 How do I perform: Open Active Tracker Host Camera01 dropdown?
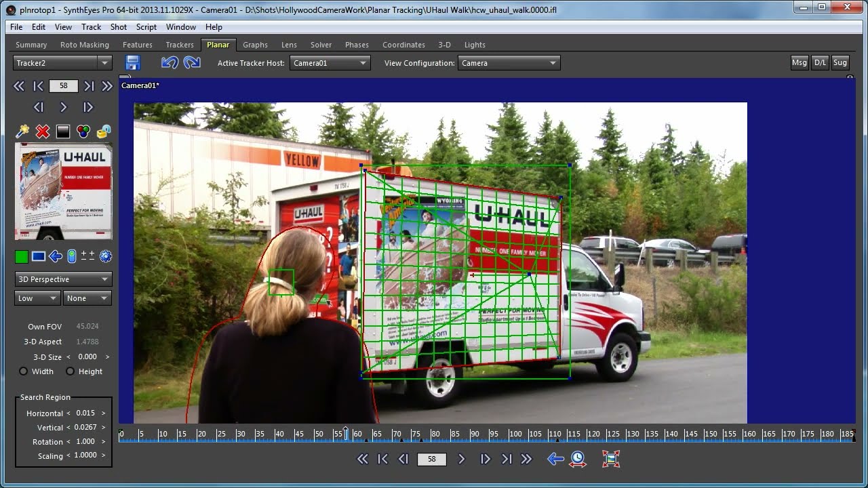coord(330,63)
